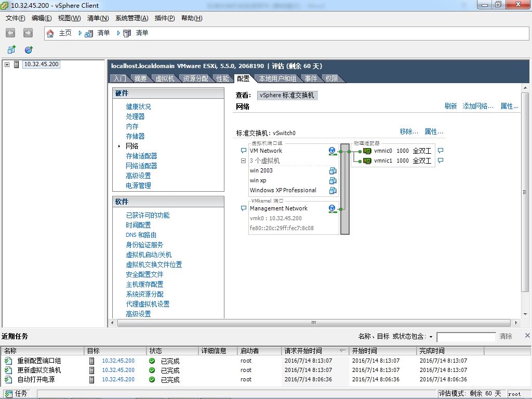
Task: Click the vmnic0 adapter icon
Action: [367, 151]
